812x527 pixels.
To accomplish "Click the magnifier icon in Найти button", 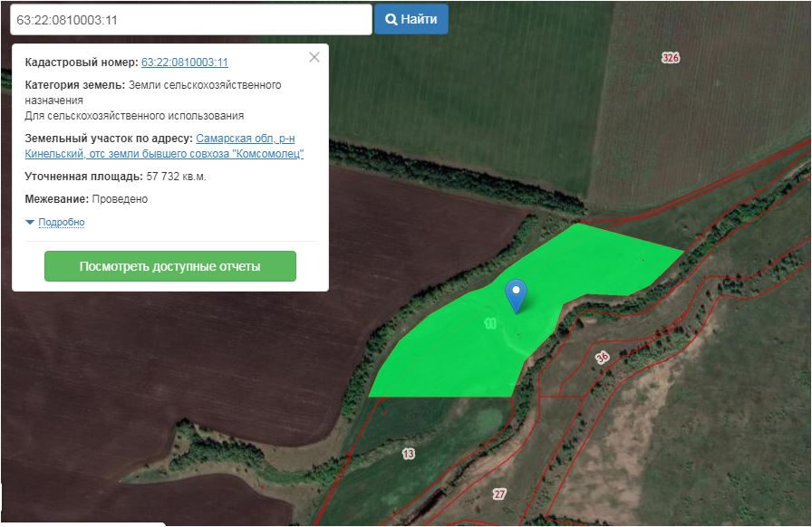I will click(391, 20).
